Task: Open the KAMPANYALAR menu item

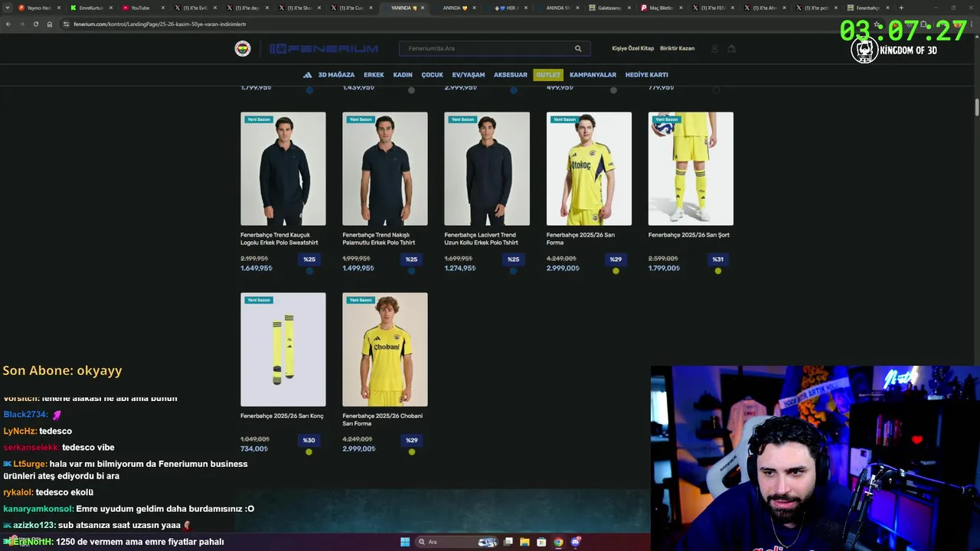Action: click(593, 75)
